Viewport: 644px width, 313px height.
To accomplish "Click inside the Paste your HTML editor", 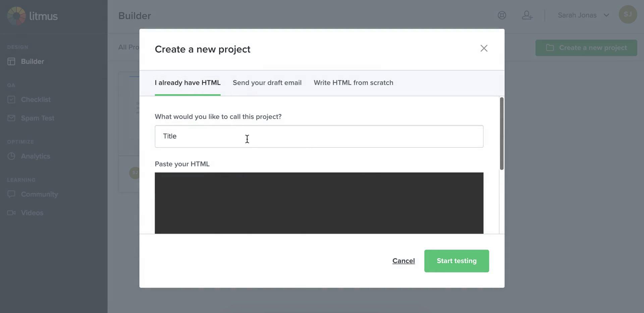I will [x=319, y=203].
